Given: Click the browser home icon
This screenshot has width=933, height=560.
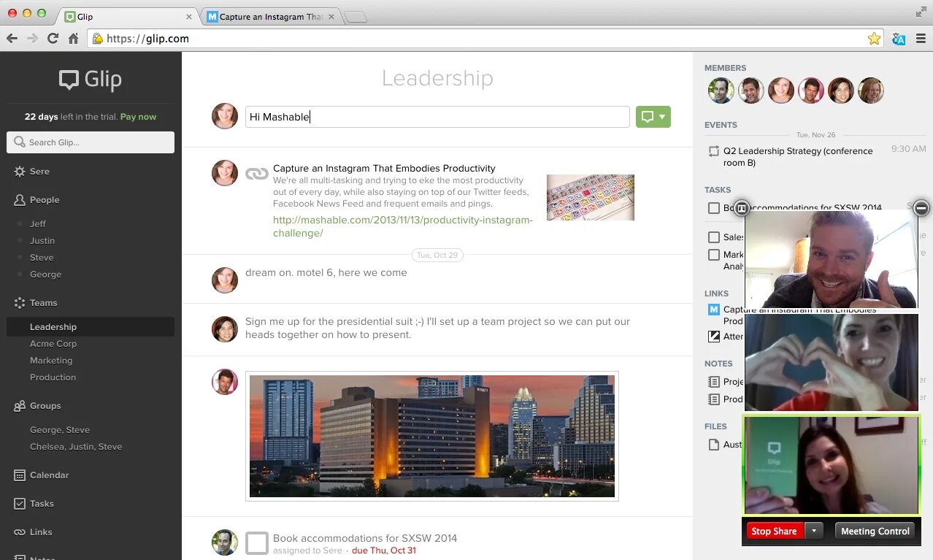Looking at the screenshot, I should coord(73,39).
